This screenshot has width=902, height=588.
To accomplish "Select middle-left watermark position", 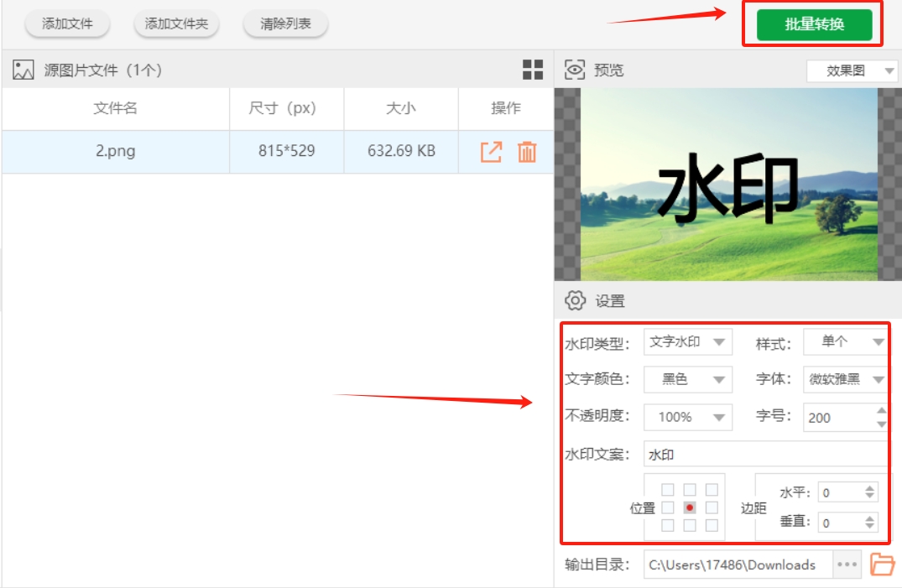I will click(667, 507).
